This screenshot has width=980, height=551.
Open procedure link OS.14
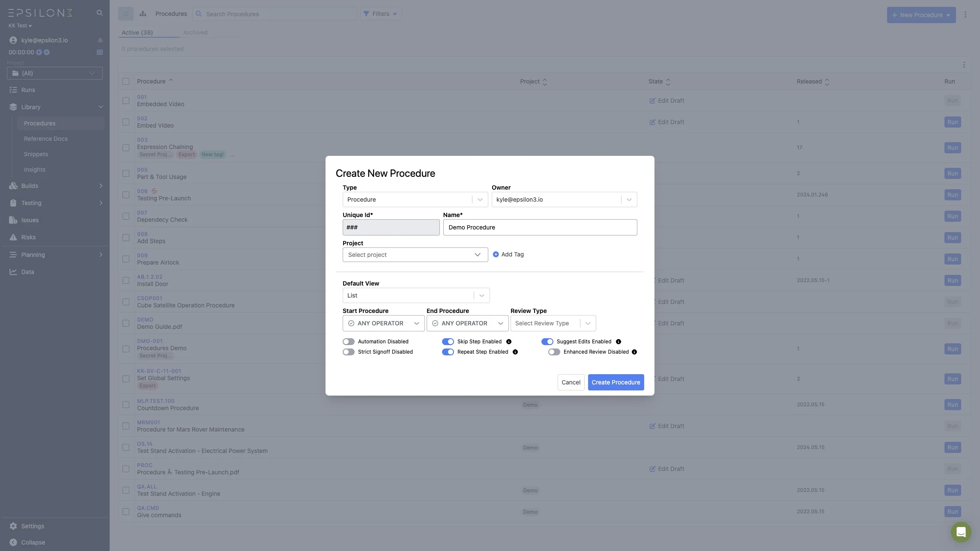[x=145, y=444]
